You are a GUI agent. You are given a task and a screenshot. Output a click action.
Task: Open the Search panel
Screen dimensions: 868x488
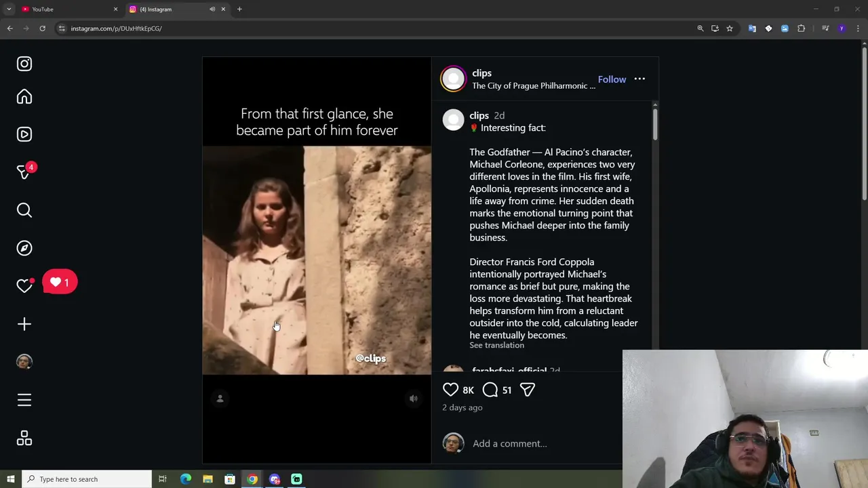click(24, 210)
